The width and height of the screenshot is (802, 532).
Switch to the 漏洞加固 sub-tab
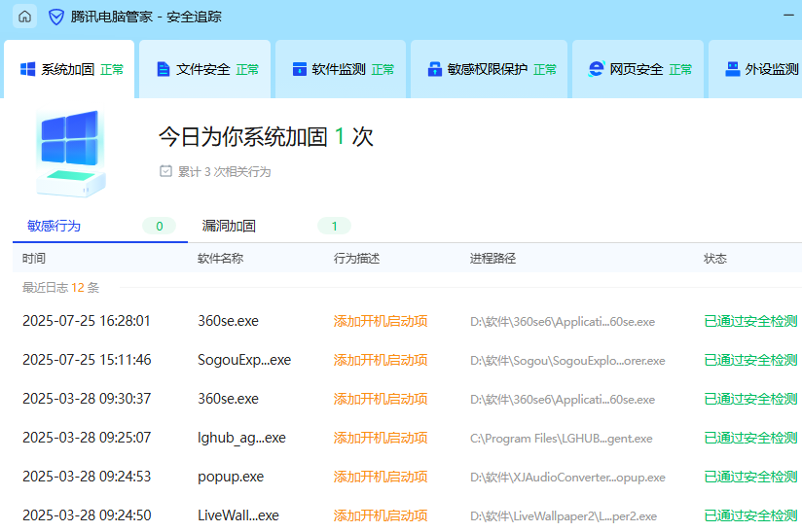point(229,226)
